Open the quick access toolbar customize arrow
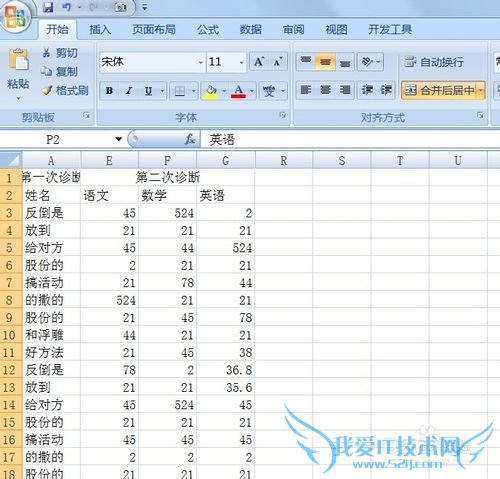 (x=144, y=7)
